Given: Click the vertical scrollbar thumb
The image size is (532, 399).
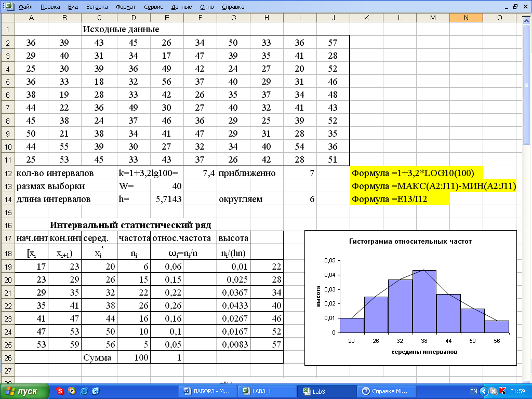Looking at the screenshot, I should 527,85.
